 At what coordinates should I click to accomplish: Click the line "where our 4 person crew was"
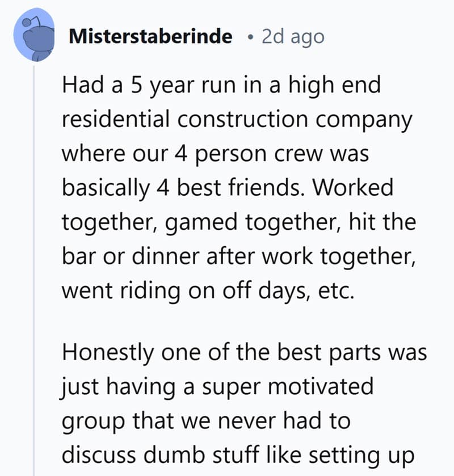[x=216, y=155]
